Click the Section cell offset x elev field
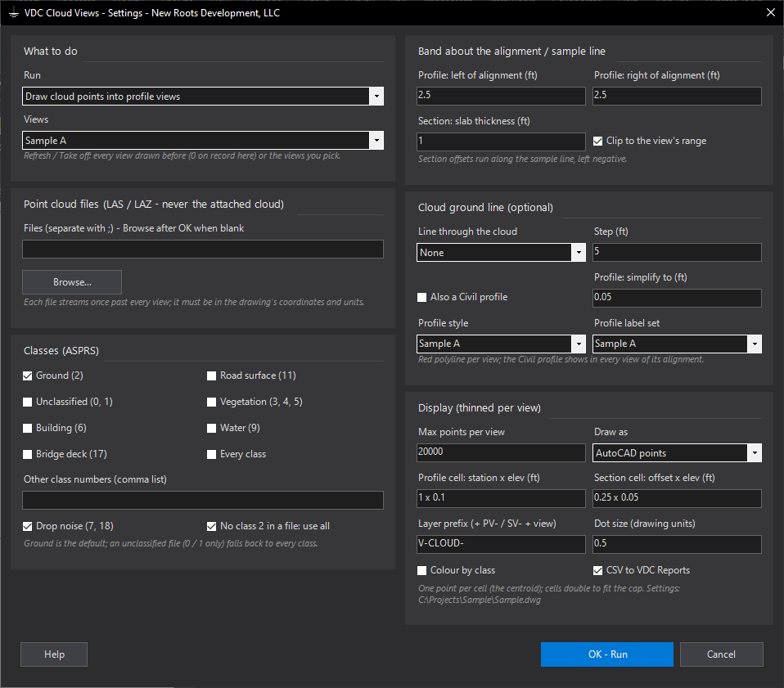Viewport: 784px width, 688px height. pos(677,499)
